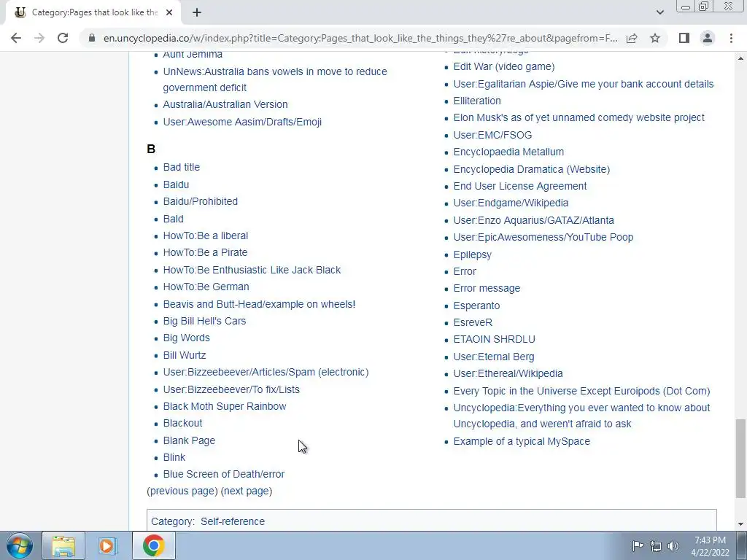Open the Bill Wurtz link
Image resolution: width=747 pixels, height=560 pixels.
click(185, 355)
